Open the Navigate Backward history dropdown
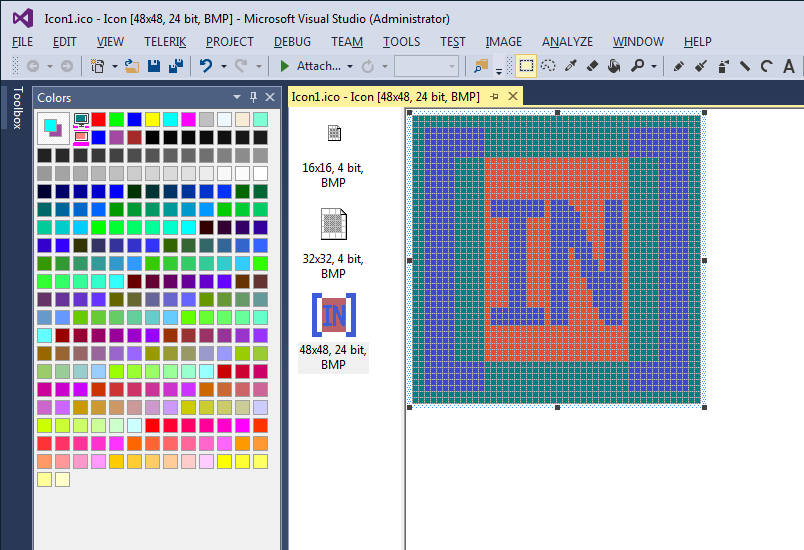This screenshot has width=804, height=550. (50, 66)
